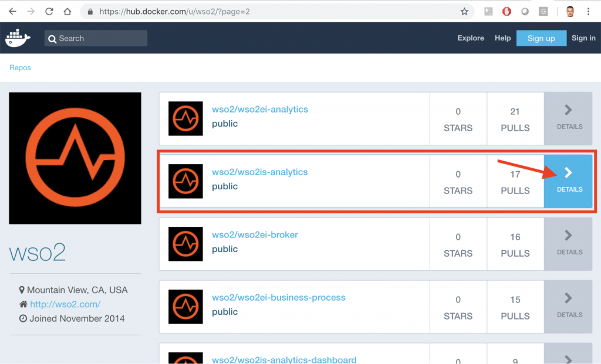Viewport: 601px width, 364px height.
Task: Open details for wso2/wso2is-analytics
Action: point(568,181)
